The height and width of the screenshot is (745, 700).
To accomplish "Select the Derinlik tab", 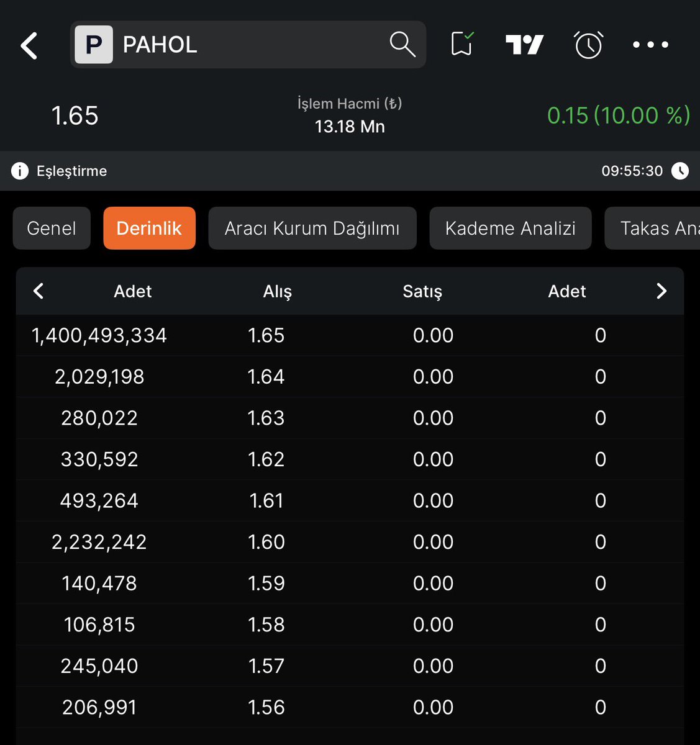I will pyautogui.click(x=149, y=228).
